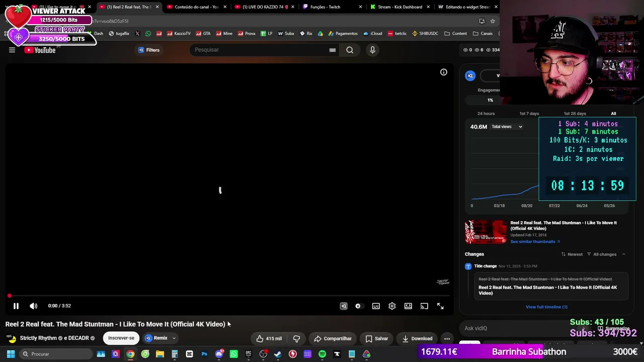Click the Pesquisar search field
This screenshot has height=362, width=644.
259,50
